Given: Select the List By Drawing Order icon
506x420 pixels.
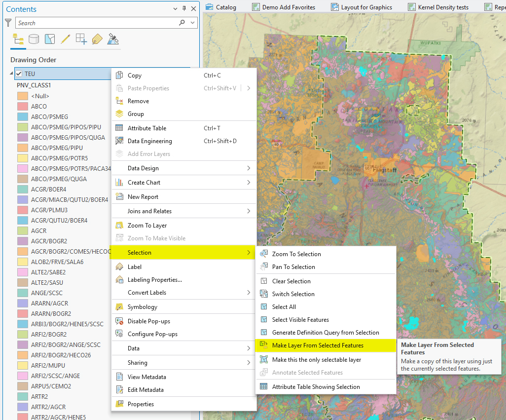Looking at the screenshot, I should 18,39.
